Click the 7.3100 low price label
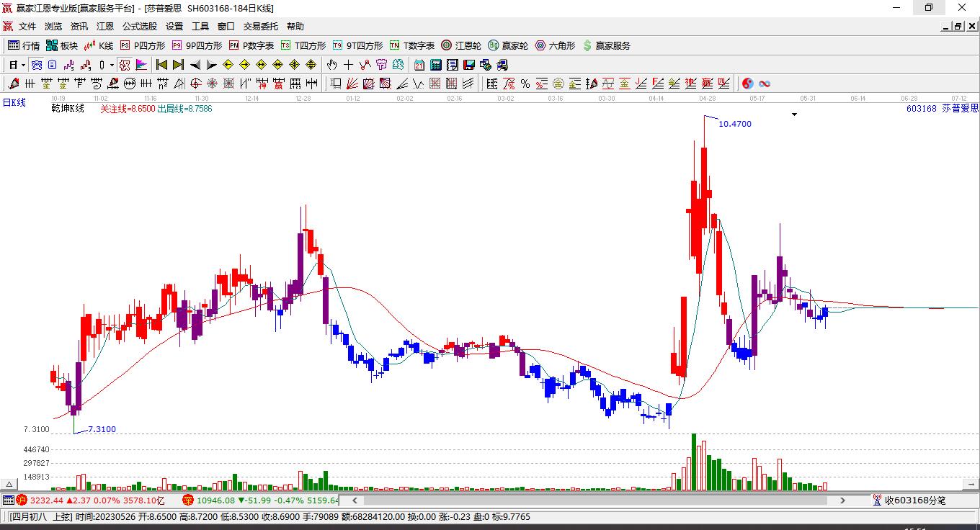 102,430
